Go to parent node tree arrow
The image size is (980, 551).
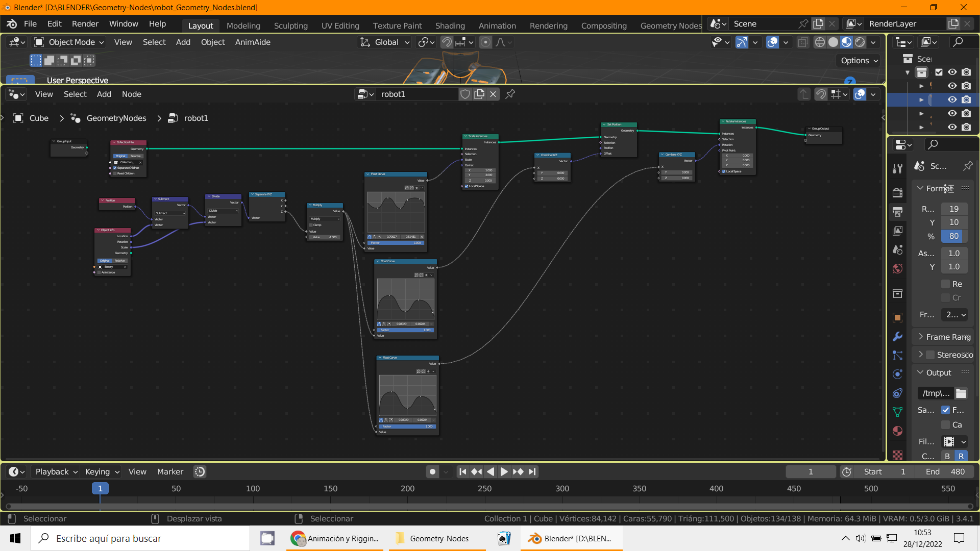click(x=803, y=94)
